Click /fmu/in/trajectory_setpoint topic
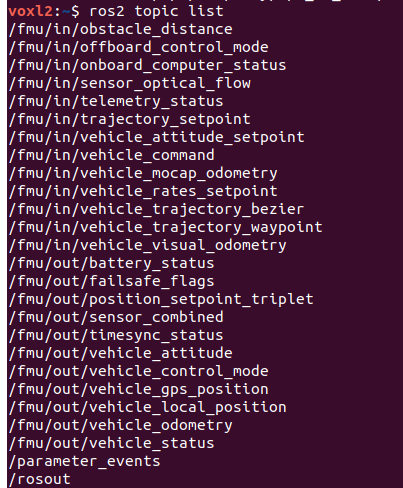This screenshot has width=403, height=488. [130, 119]
